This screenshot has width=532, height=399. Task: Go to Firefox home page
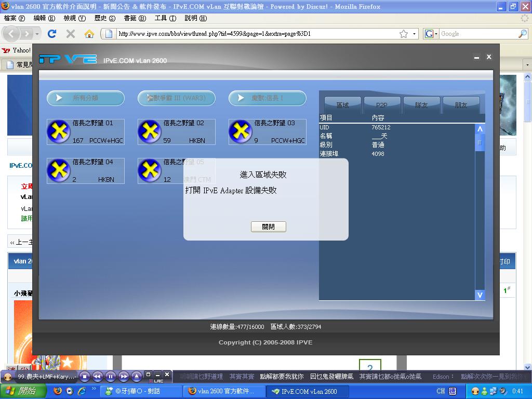tap(89, 34)
